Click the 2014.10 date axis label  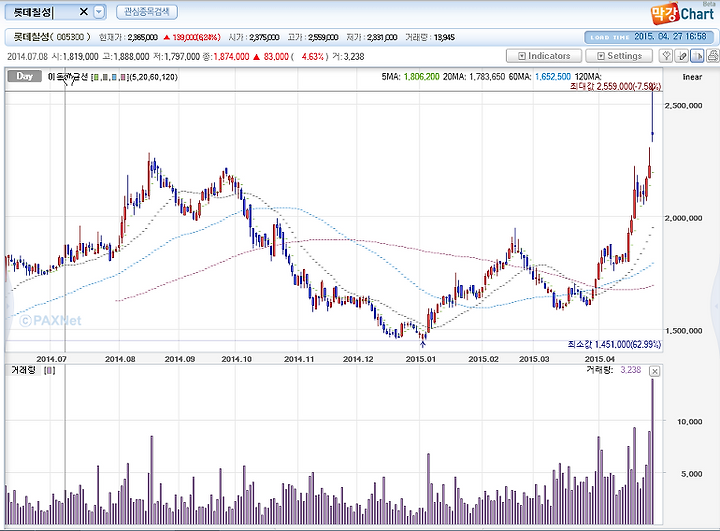pos(236,359)
